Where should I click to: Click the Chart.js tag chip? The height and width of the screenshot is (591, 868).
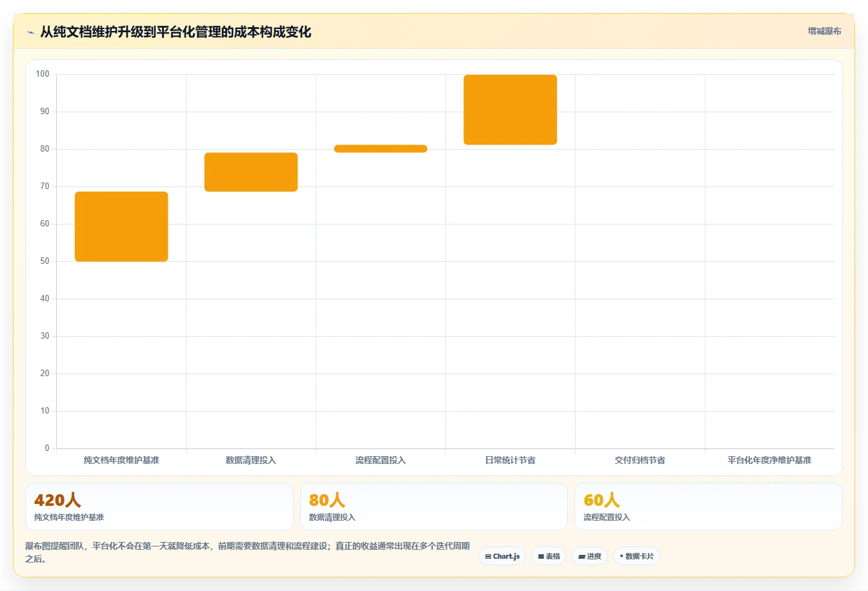pyautogui.click(x=502, y=556)
